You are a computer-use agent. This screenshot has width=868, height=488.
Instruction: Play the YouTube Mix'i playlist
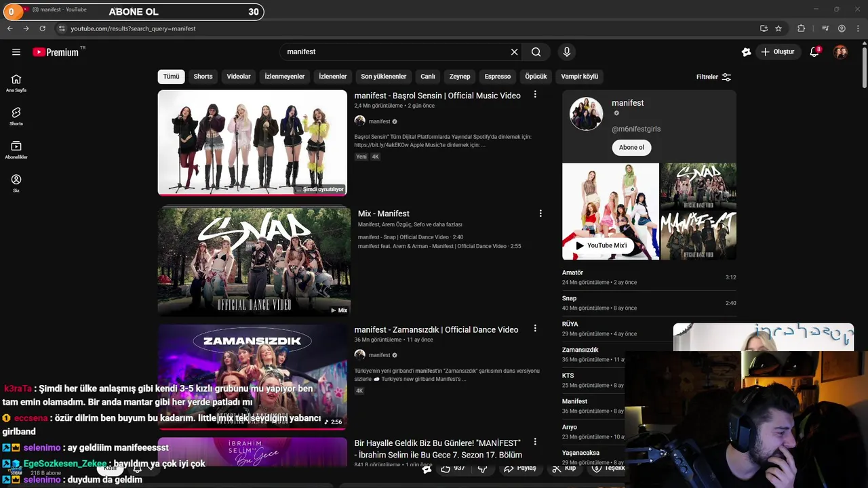click(x=601, y=245)
